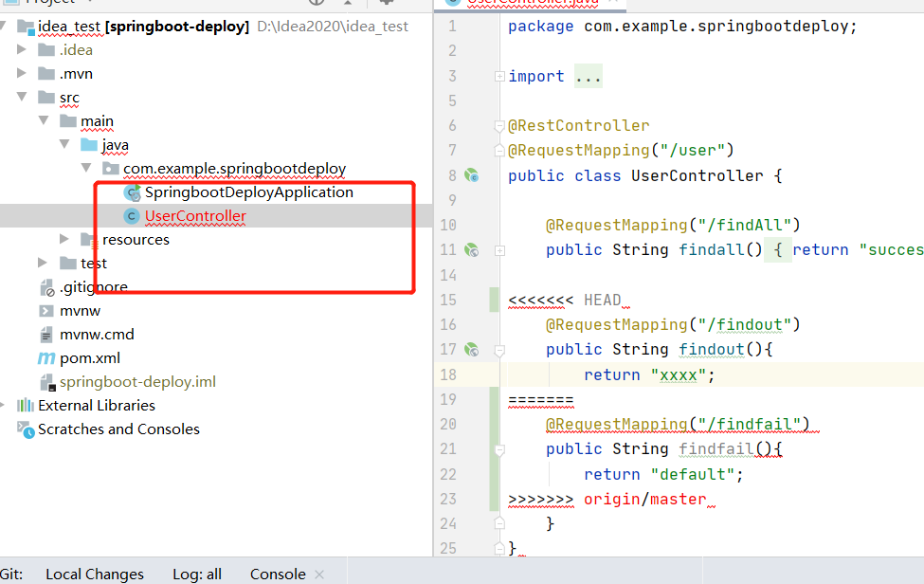Screen dimensions: 924x584
Task: Open SpringbootDeployApplication in the tree
Action: [x=248, y=192]
